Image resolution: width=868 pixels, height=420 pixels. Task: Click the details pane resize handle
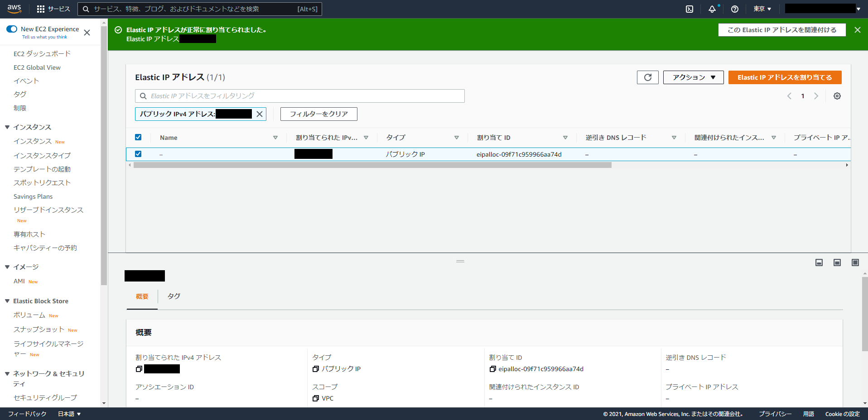[460, 261]
